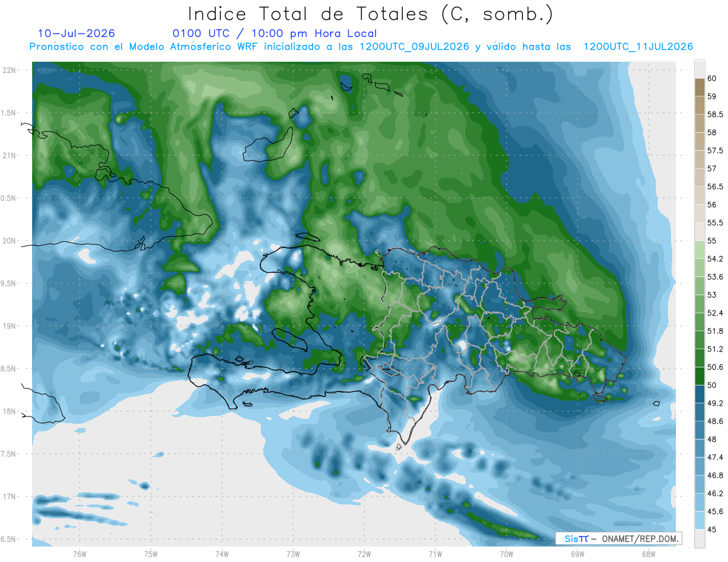Click the colorbar value label 45
Image resolution: width=728 pixels, height=562 pixels.
point(712,529)
